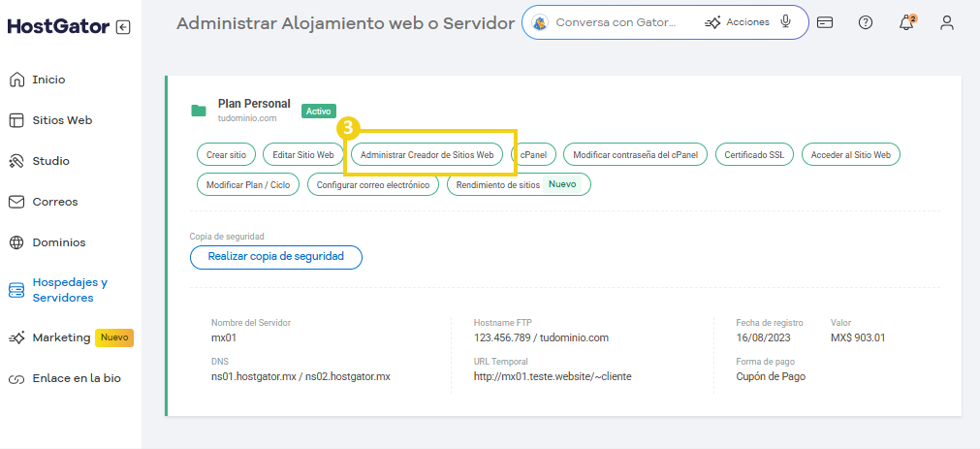This screenshot has height=449, width=980.
Task: Open Marketing in the sidebar
Action: (x=61, y=337)
